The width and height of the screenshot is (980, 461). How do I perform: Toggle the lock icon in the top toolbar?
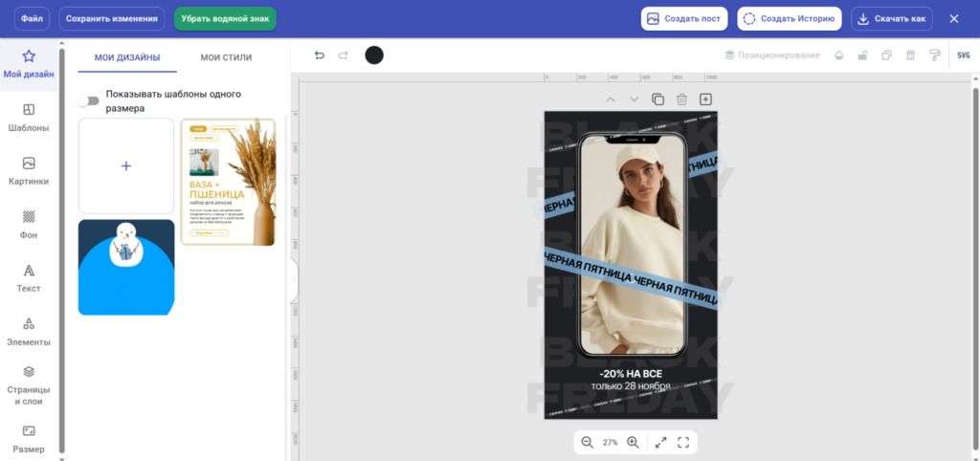coord(862,55)
